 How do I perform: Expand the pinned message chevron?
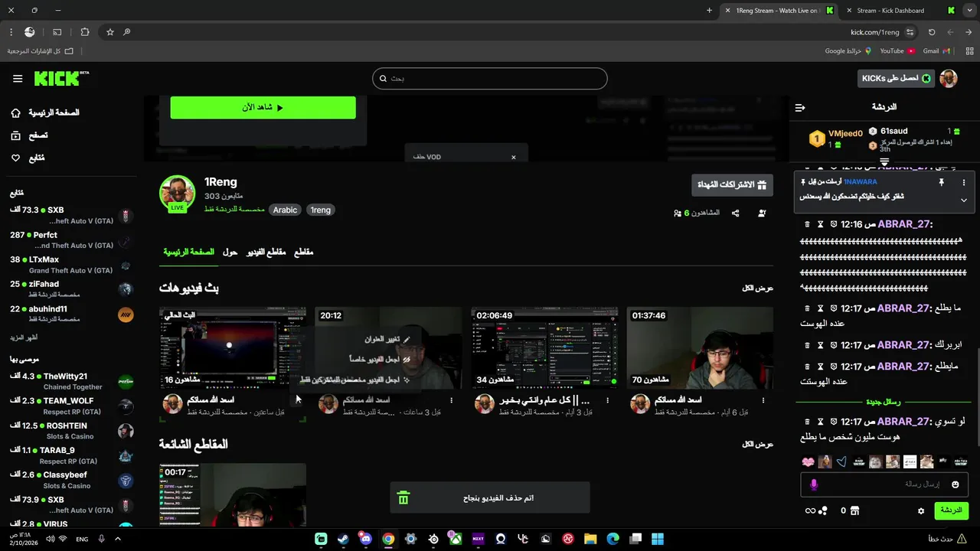(x=964, y=201)
